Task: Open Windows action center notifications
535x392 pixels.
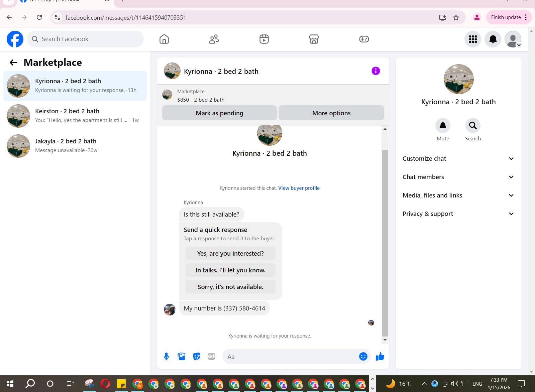Action: (521, 384)
